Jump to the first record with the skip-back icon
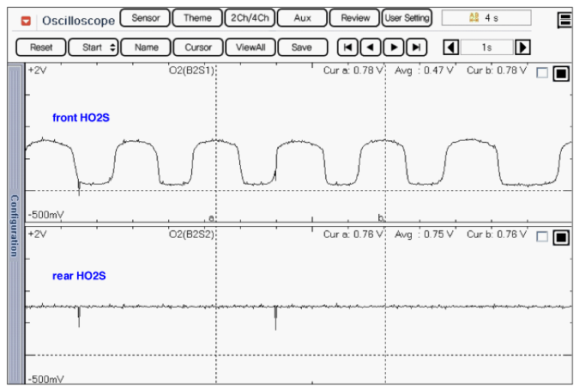 pos(348,47)
